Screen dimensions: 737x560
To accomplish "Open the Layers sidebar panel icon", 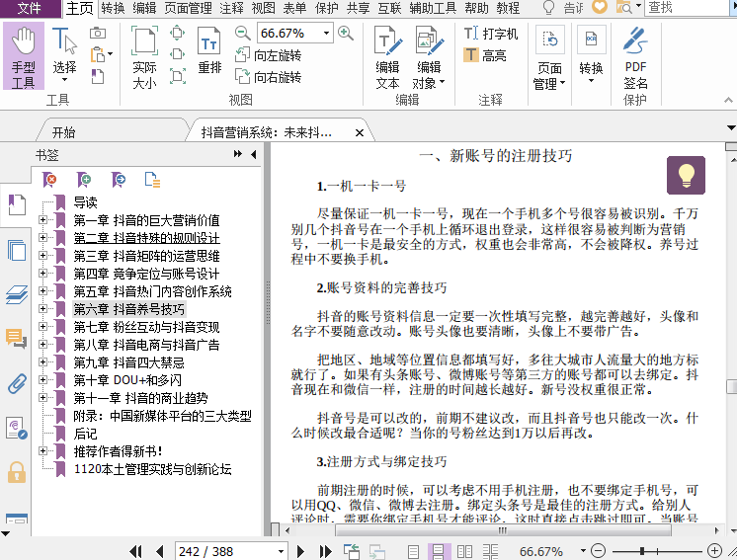I will (17, 294).
